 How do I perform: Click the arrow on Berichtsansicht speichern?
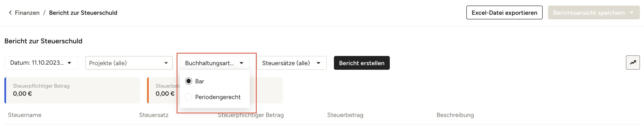click(632, 13)
